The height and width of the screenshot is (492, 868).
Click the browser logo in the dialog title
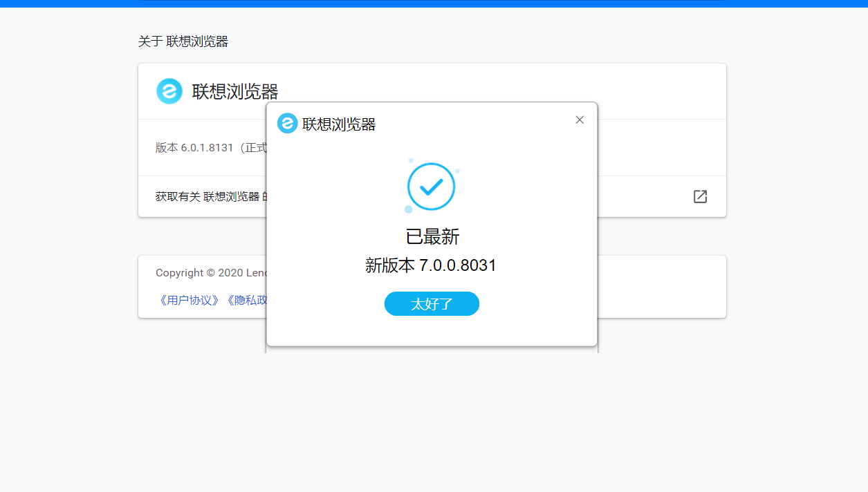[287, 124]
